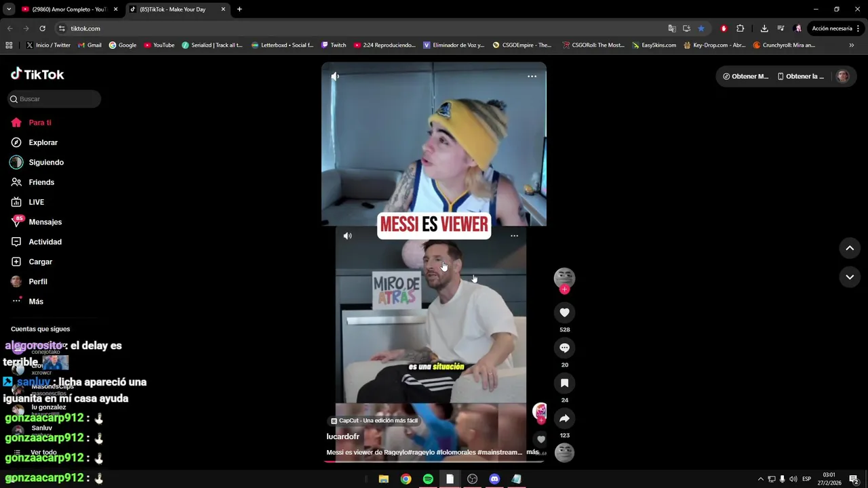868x488 pixels.
Task: Click the Obtener M... button
Action: coord(745,77)
